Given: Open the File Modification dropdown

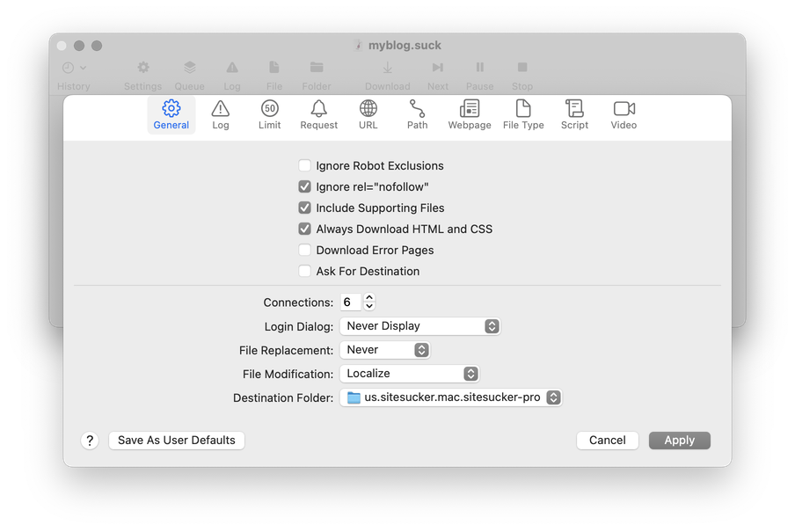Looking at the screenshot, I should [409, 374].
